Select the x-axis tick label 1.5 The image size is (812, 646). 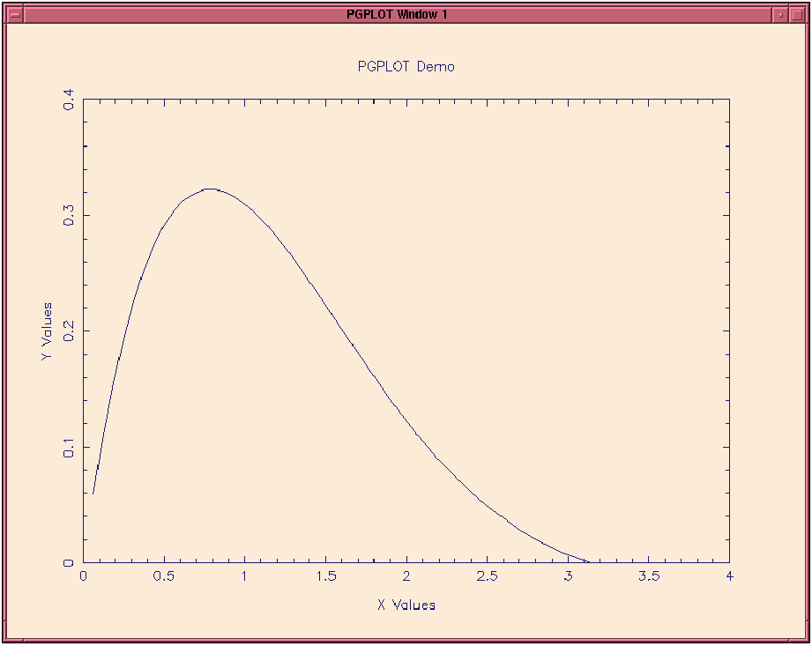[325, 576]
